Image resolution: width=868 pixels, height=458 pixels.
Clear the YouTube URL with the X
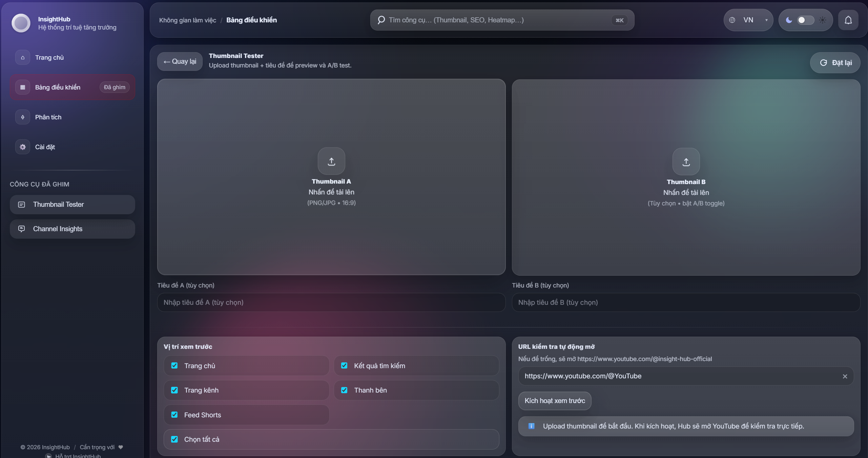tap(845, 376)
